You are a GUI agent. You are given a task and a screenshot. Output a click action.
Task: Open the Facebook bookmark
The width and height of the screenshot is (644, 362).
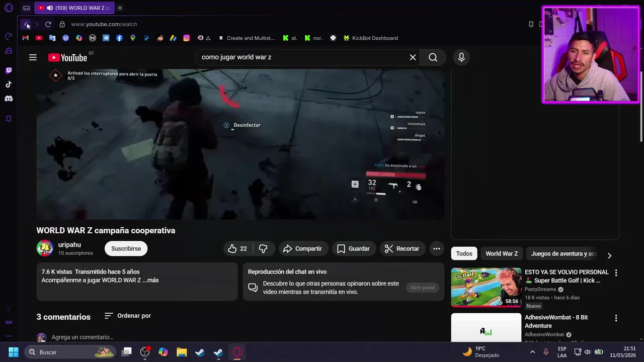pyautogui.click(x=119, y=38)
